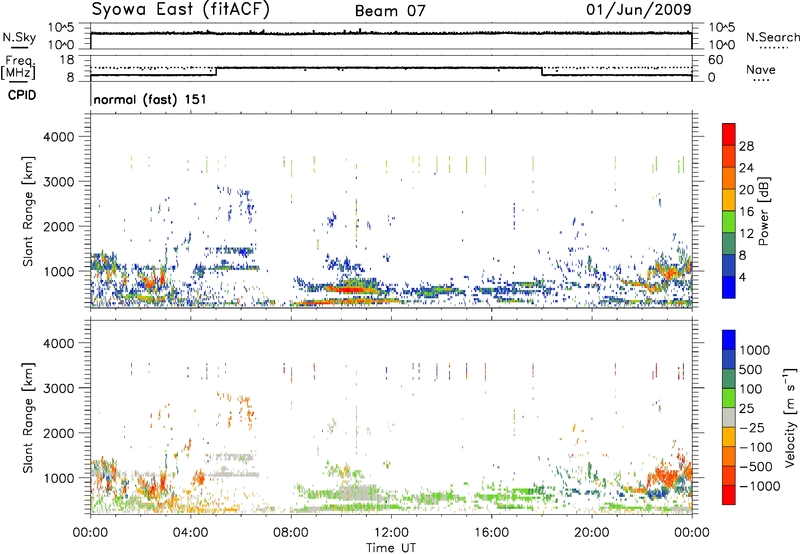The width and height of the screenshot is (800, 554).
Task: Click the "20:00" time tick label
Action: [591, 533]
